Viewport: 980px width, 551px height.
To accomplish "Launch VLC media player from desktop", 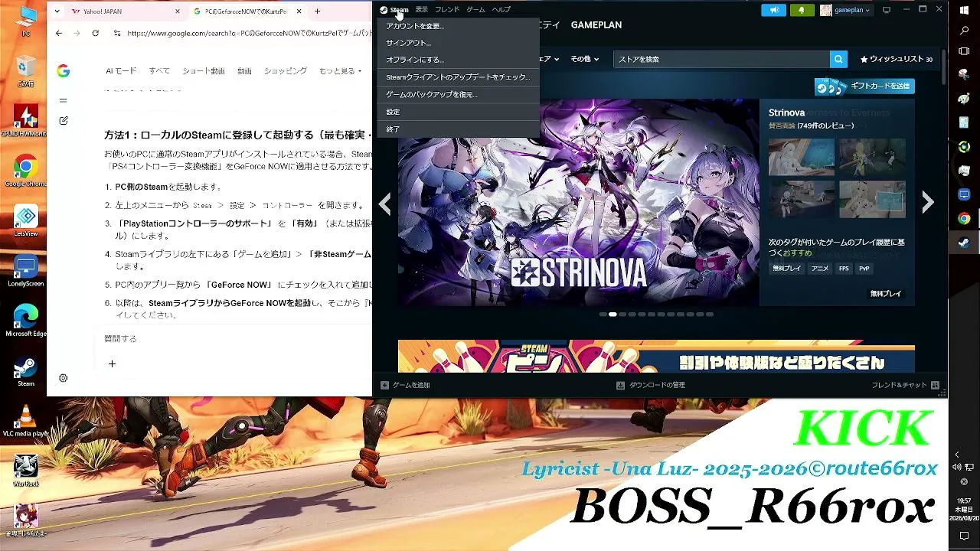I will point(26,421).
